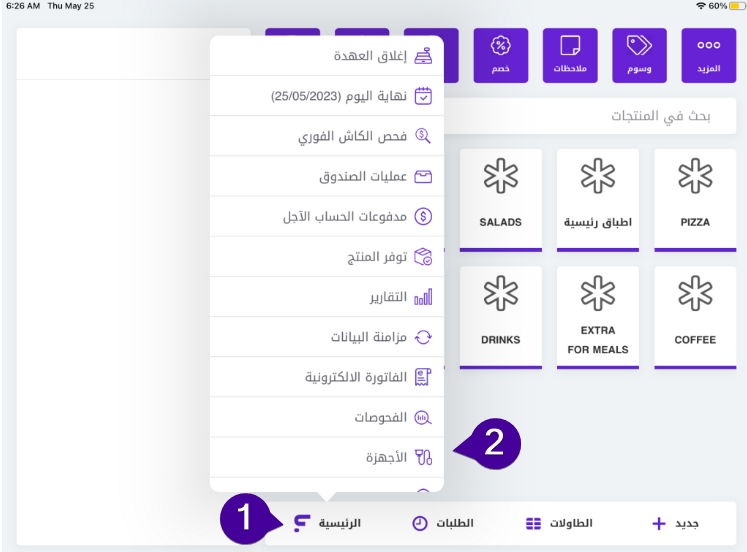Select End of Day (نهاية اليوم) entry
Screen dimensions: 747x552
pyautogui.click(x=327, y=96)
